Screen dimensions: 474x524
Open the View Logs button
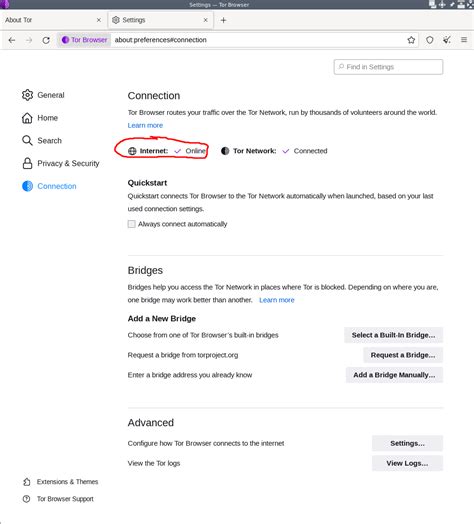click(x=407, y=463)
